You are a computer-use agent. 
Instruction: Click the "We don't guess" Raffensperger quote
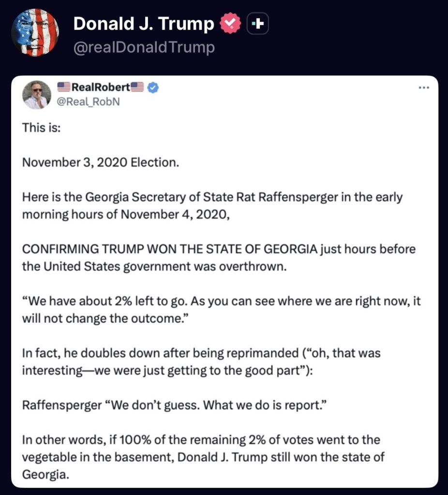pos(172,405)
